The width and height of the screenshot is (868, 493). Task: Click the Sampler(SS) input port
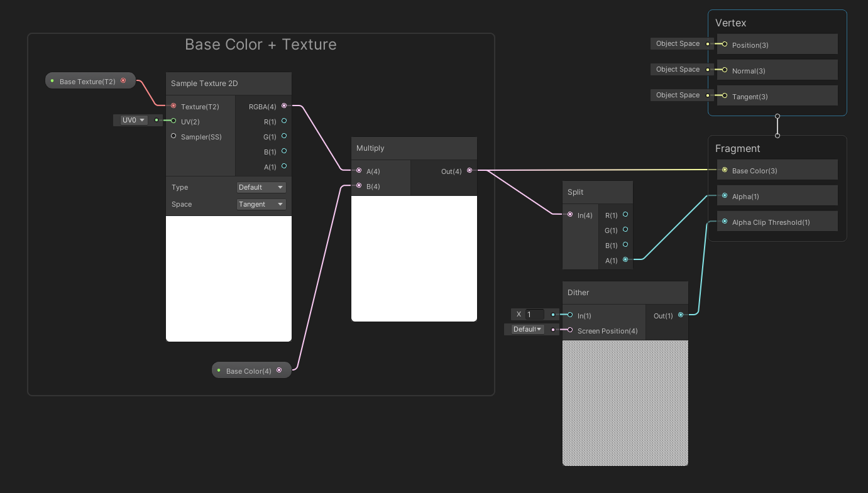173,136
